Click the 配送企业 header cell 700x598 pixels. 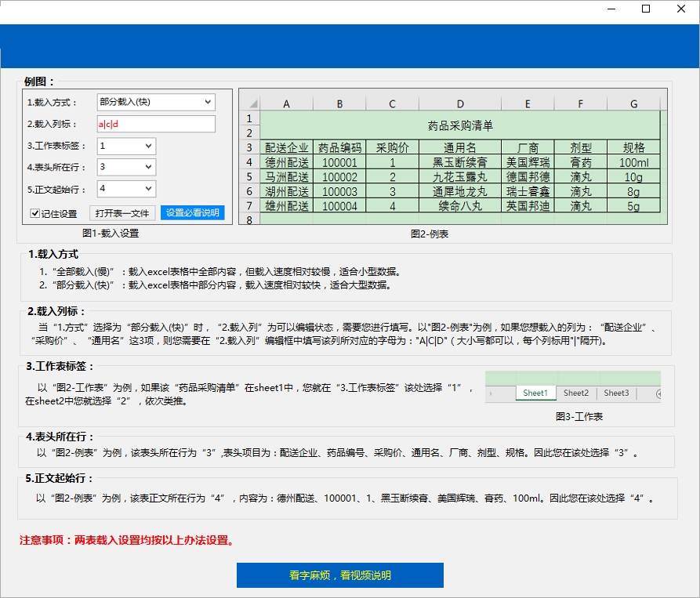click(286, 147)
